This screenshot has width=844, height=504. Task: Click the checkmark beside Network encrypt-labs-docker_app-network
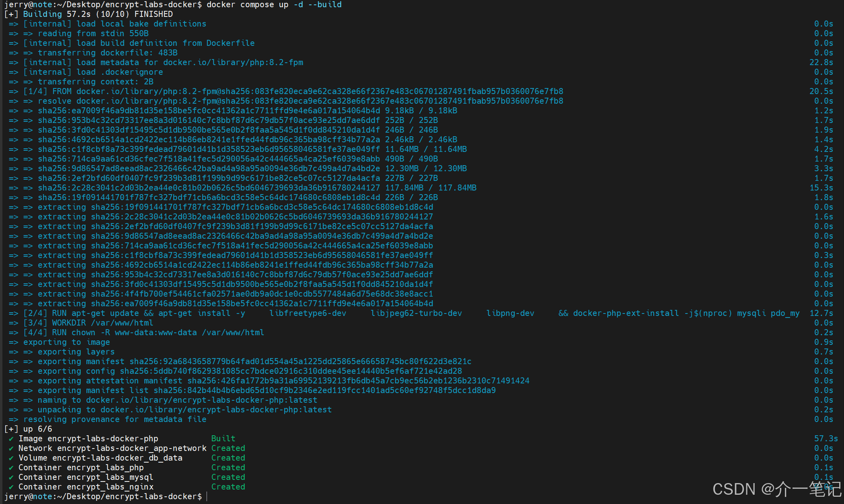[x=11, y=449]
